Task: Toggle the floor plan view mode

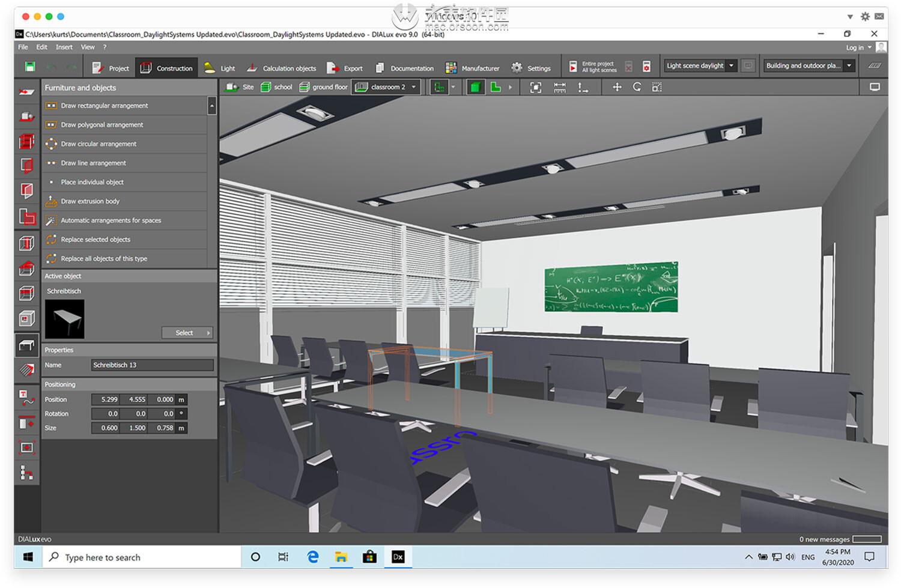Action: click(496, 88)
